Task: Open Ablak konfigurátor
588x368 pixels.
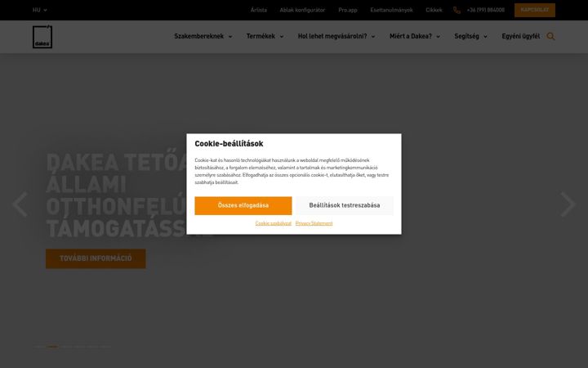Action: (302, 10)
